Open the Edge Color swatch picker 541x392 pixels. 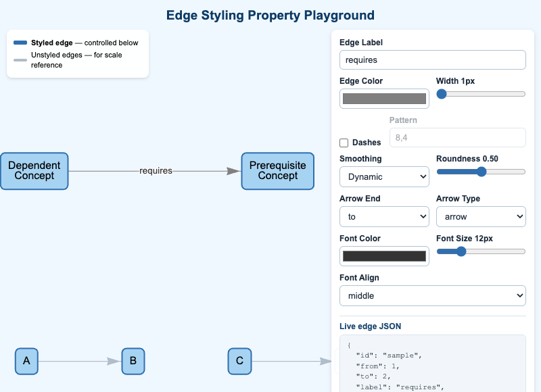pos(384,99)
